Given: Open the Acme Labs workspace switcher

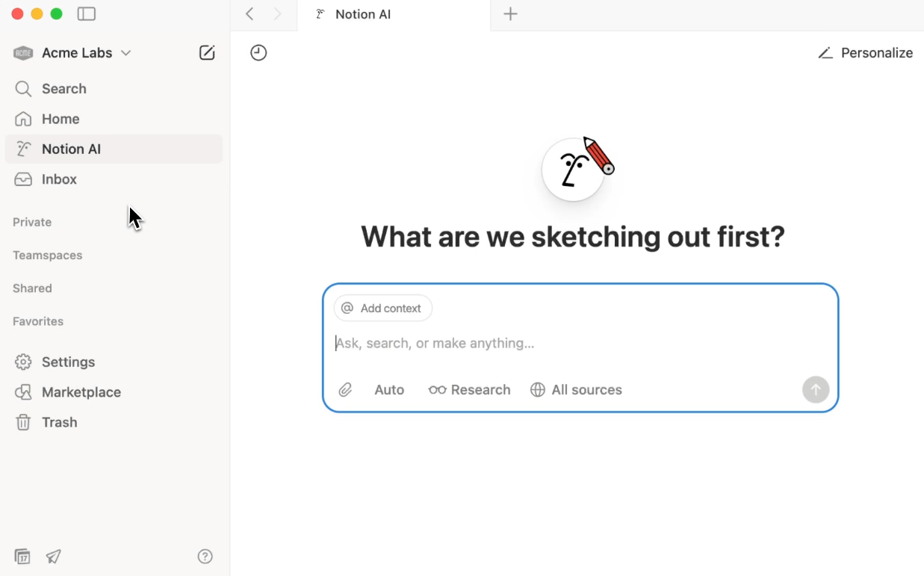Looking at the screenshot, I should point(77,52).
